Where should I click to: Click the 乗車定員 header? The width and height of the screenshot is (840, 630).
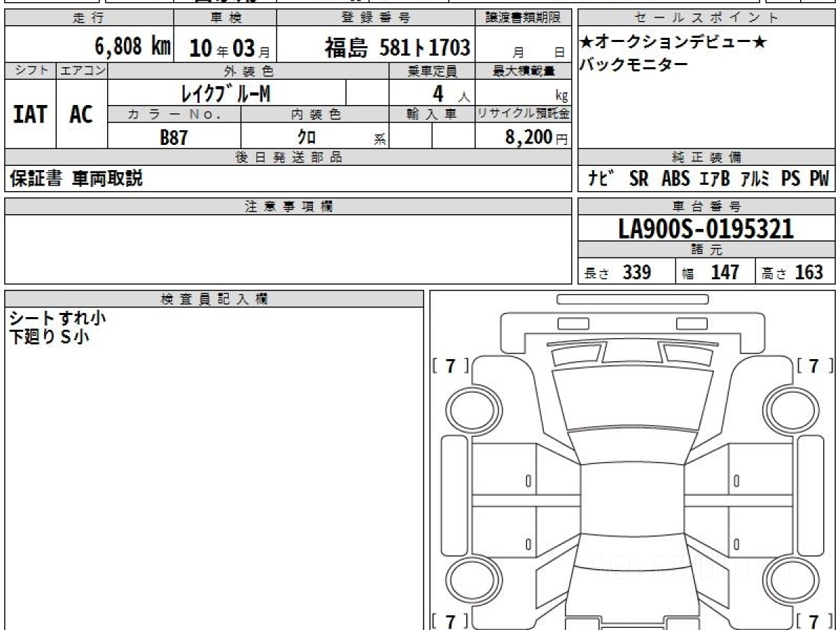point(432,71)
